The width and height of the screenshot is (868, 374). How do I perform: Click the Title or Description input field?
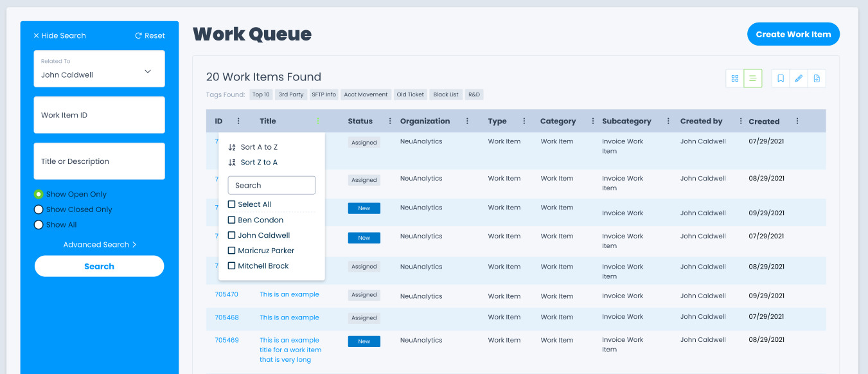coord(99,161)
